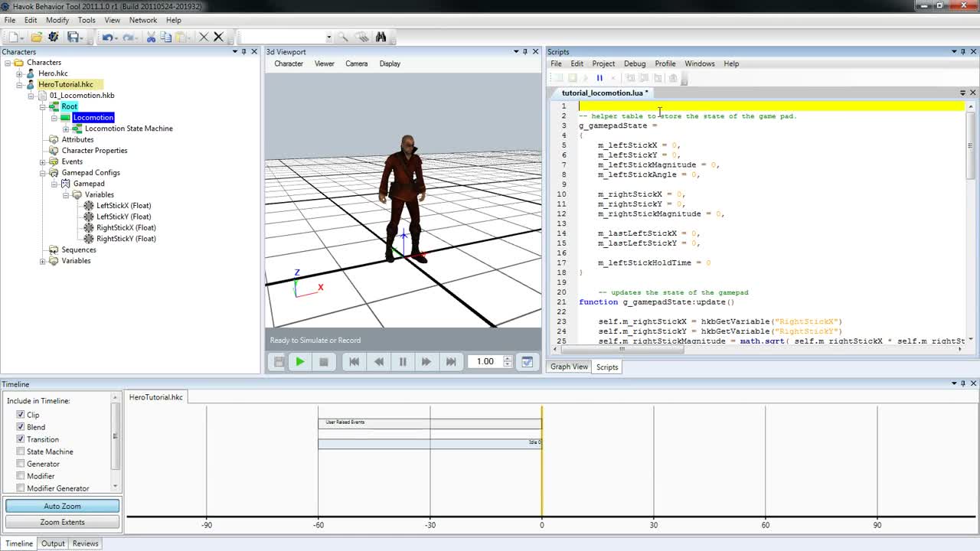Image resolution: width=980 pixels, height=551 pixels.
Task: Expand the Events node in the Characters tree
Action: 43,161
